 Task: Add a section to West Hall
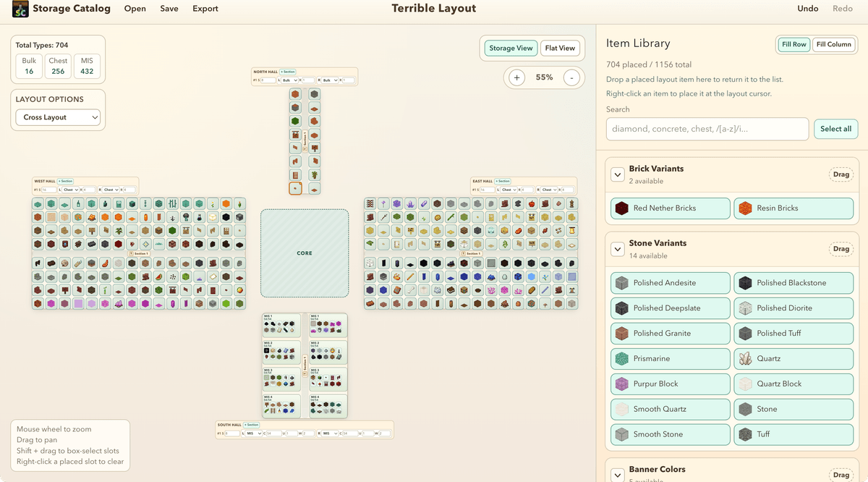coord(66,181)
